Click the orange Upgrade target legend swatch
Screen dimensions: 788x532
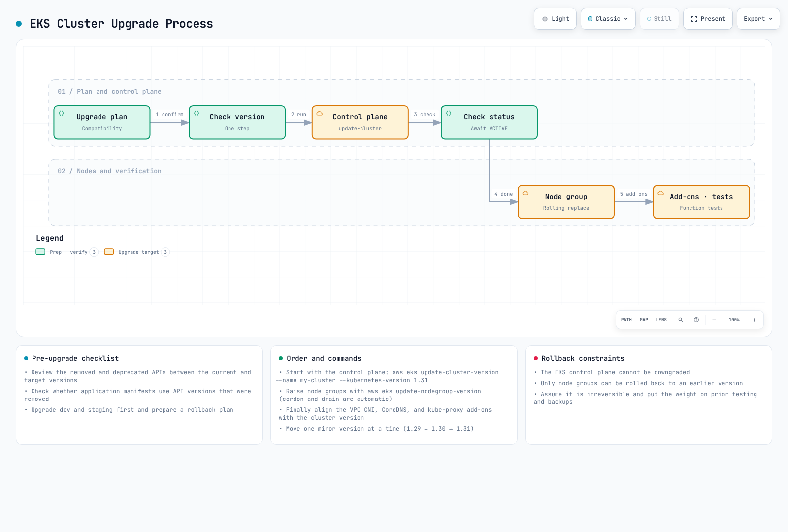pyautogui.click(x=109, y=252)
